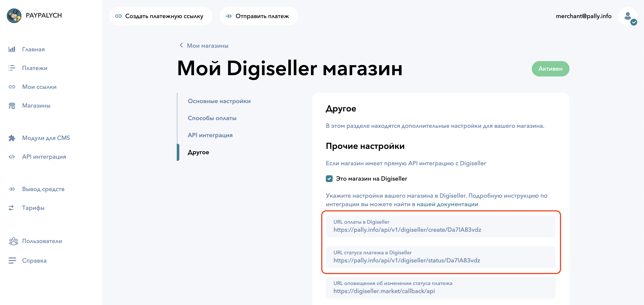Click merchant@pally.info account email
This screenshot has height=305, width=644.
tap(584, 16)
